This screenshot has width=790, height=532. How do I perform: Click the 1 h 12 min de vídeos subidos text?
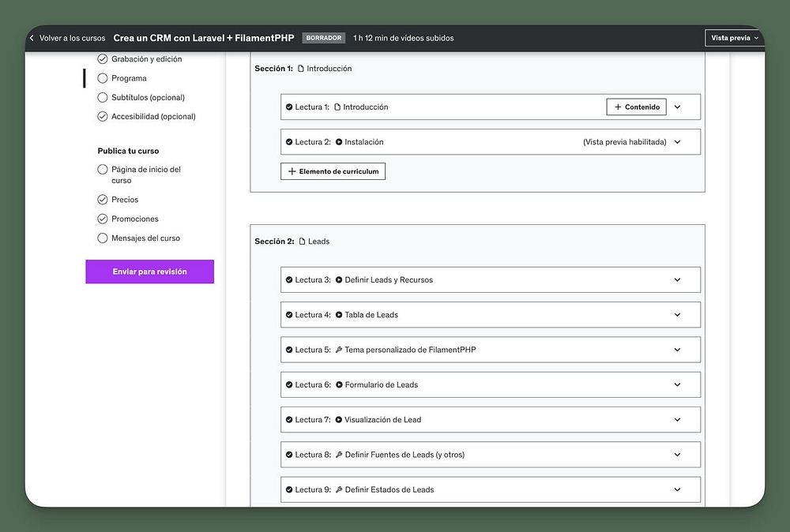(404, 38)
